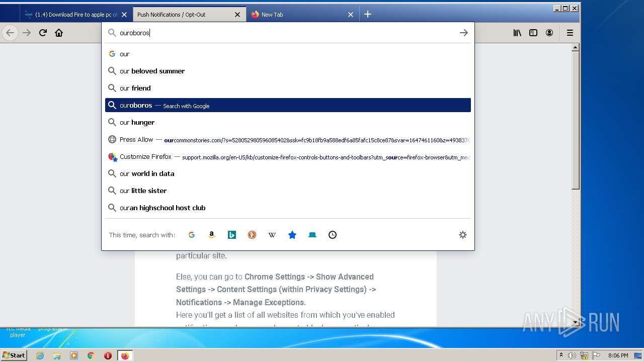Search in open Tabs icon

312,235
